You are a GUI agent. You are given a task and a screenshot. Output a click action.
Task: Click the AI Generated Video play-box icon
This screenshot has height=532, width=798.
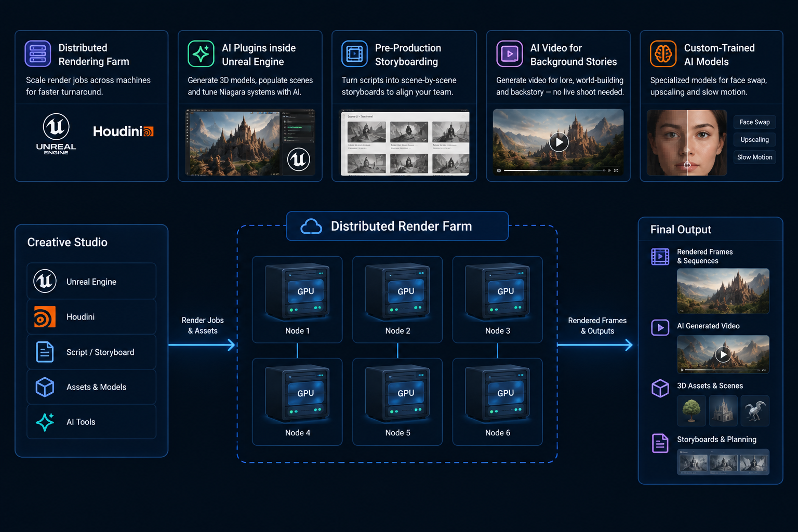660,327
